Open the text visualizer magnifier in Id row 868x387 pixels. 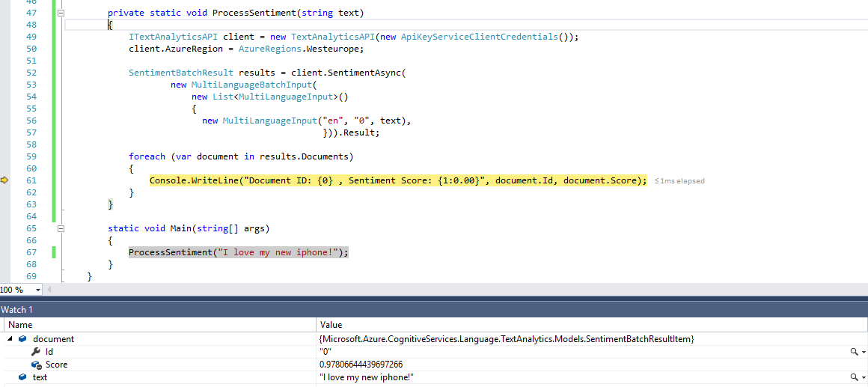click(855, 352)
